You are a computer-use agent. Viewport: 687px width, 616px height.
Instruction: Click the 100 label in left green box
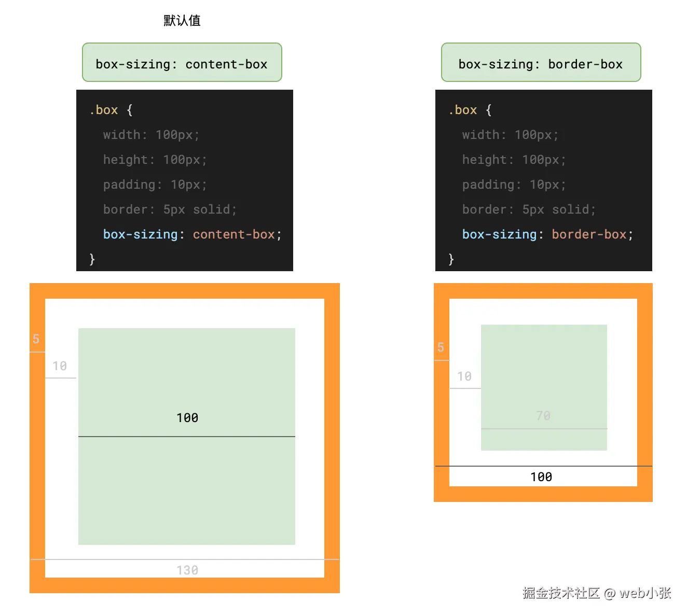click(187, 418)
